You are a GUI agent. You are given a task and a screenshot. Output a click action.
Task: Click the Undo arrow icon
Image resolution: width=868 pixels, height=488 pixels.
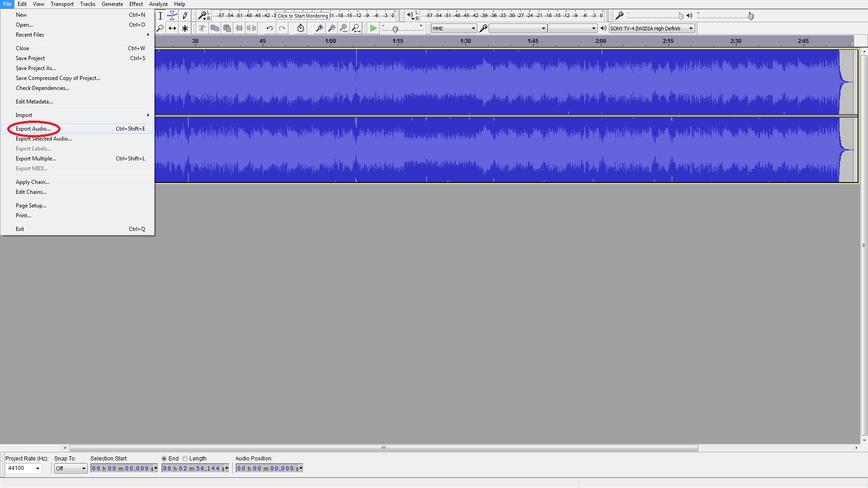click(x=269, y=28)
